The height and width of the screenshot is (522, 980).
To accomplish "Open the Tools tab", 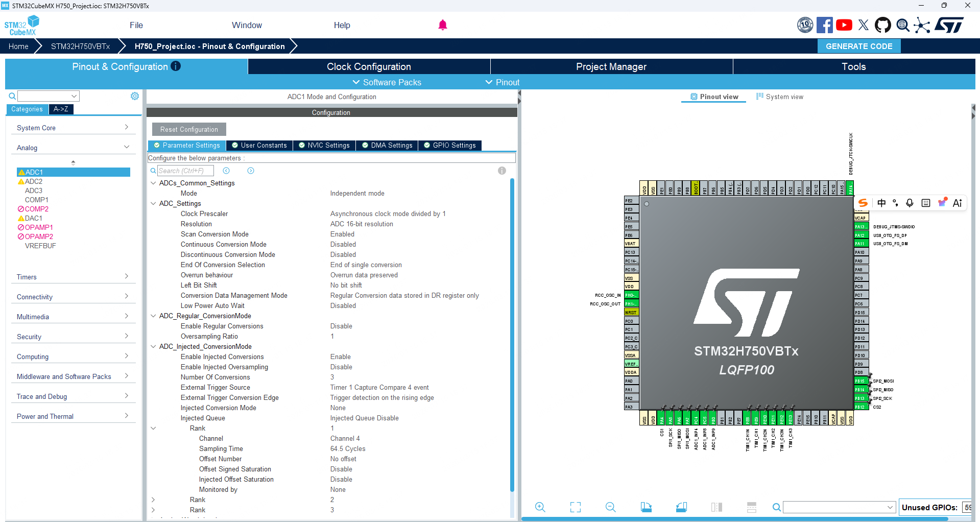I will tap(854, 66).
